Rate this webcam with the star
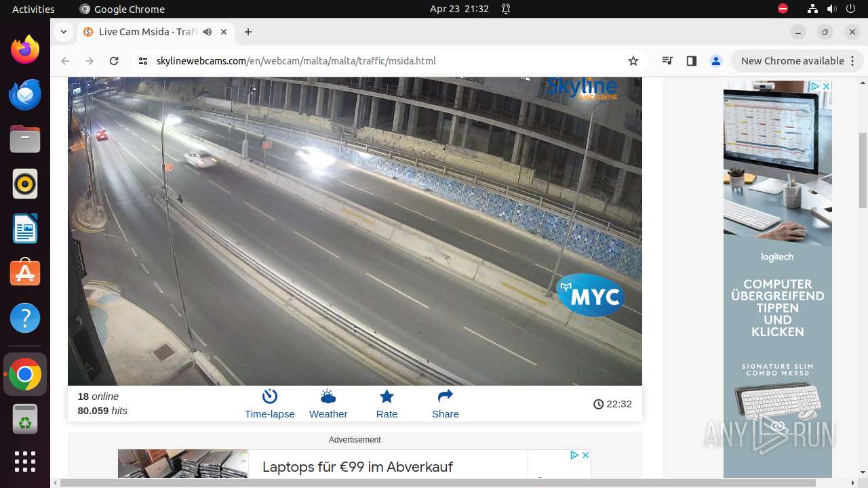The width and height of the screenshot is (868, 488). 387,404
